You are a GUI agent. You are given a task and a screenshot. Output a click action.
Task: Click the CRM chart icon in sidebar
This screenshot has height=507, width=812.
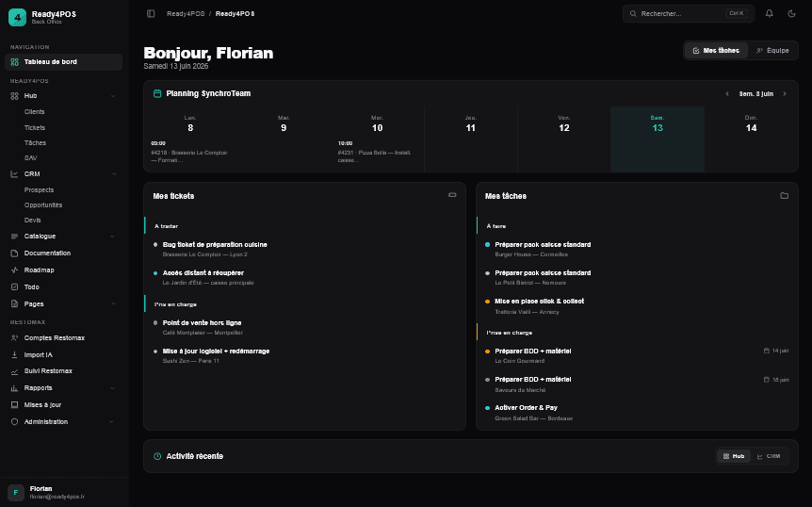[14, 174]
